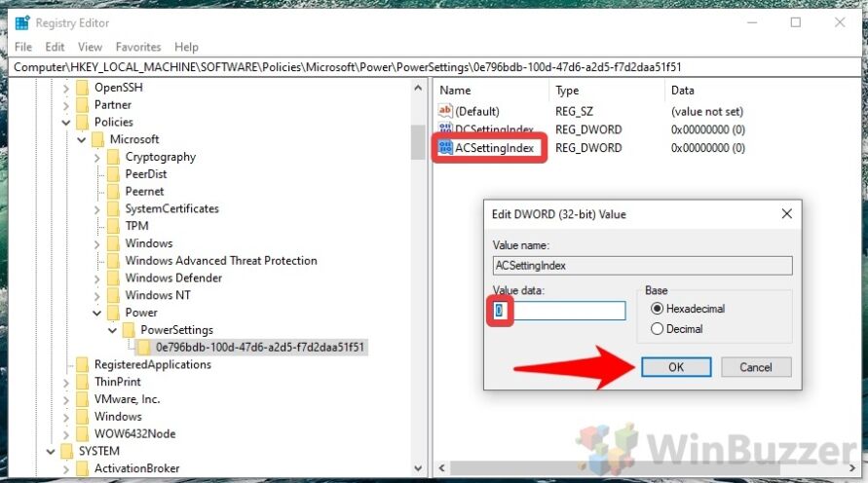Screen dimensions: 868x483
Task: Click the Windows NT folder icon
Action: (x=113, y=295)
